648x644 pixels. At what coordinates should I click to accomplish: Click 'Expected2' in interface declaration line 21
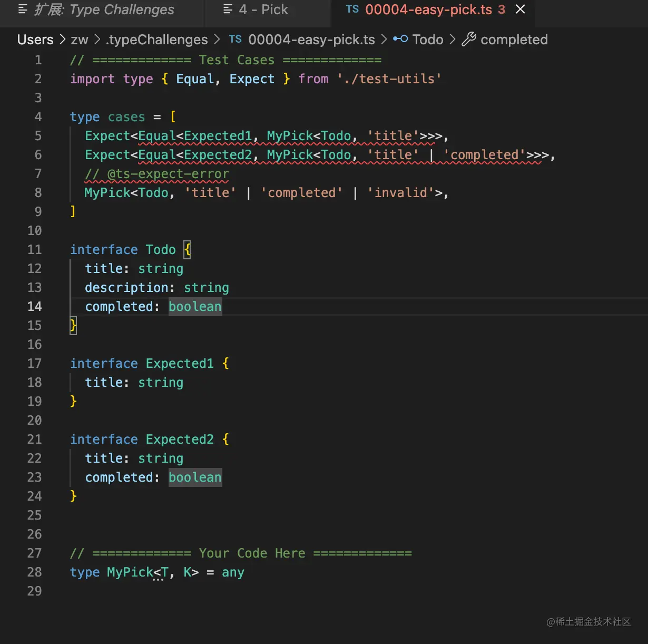[180, 439]
